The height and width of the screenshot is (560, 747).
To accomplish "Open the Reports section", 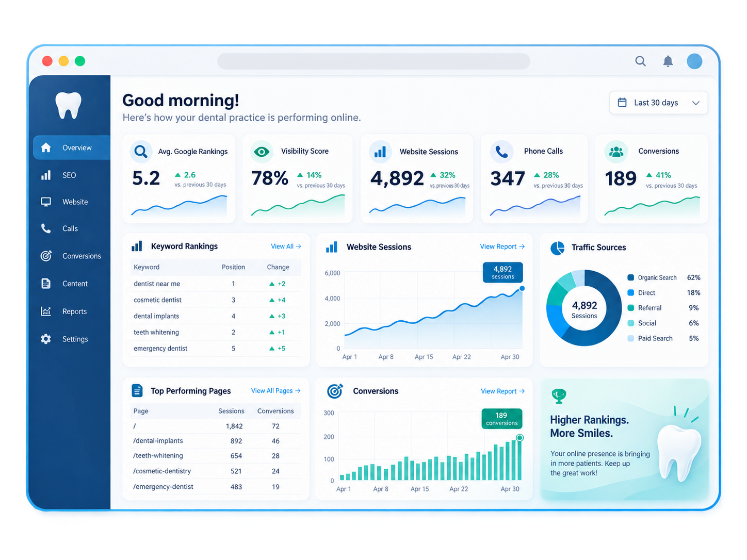I will click(75, 311).
